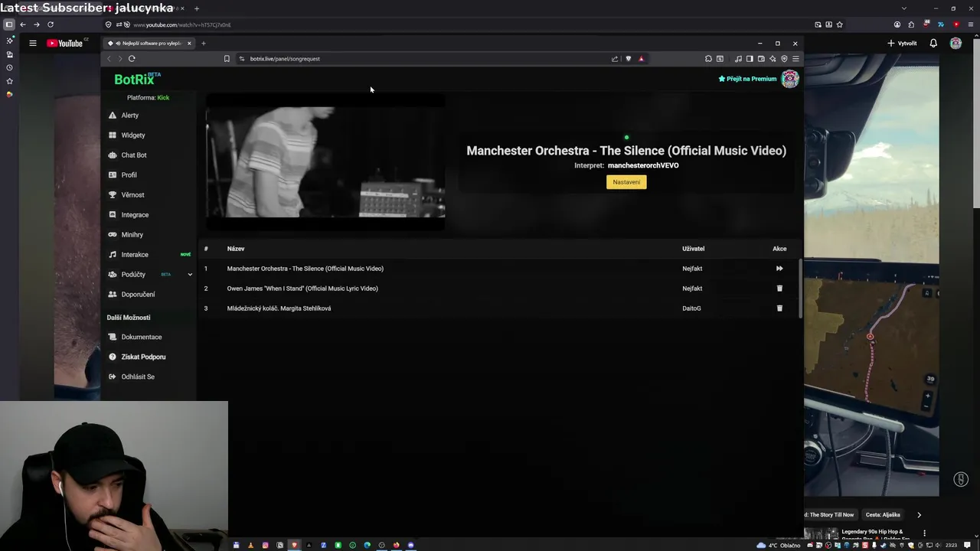Open Minihry section
Viewport: 980px width, 551px height.
[x=132, y=235]
